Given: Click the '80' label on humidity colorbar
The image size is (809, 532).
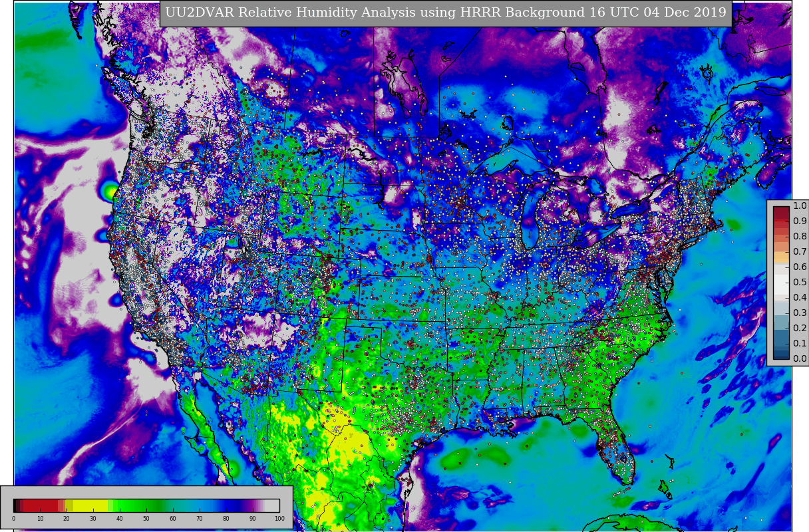Looking at the screenshot, I should (x=226, y=519).
